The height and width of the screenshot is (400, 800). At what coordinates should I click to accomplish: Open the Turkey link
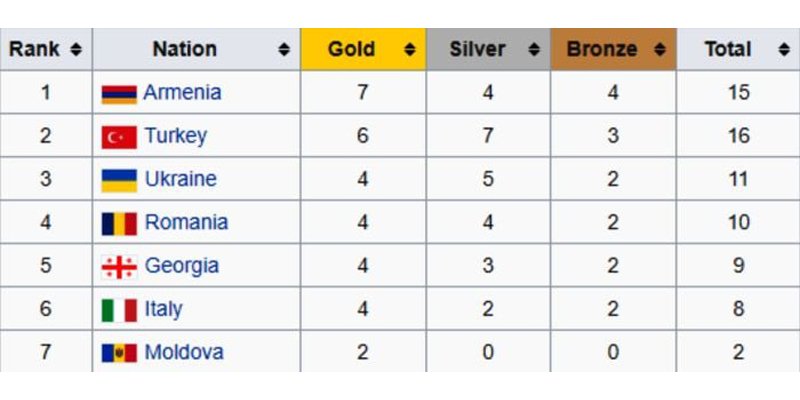[x=175, y=136]
